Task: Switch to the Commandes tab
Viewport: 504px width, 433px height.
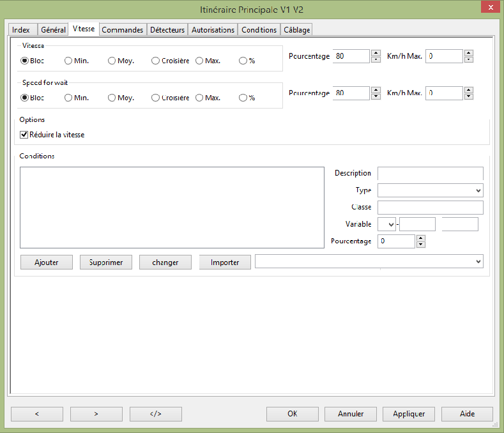Action: coord(122,30)
